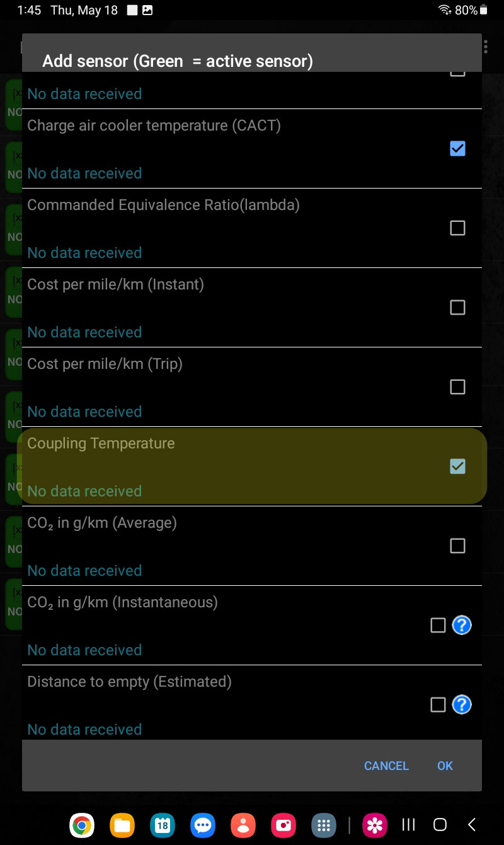Screen dimensions: 504x845
Task: Open help icon for Distance to empty
Action: (462, 704)
